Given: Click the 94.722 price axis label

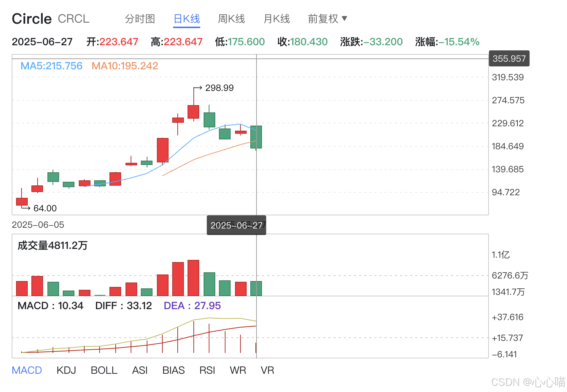Looking at the screenshot, I should tap(506, 192).
